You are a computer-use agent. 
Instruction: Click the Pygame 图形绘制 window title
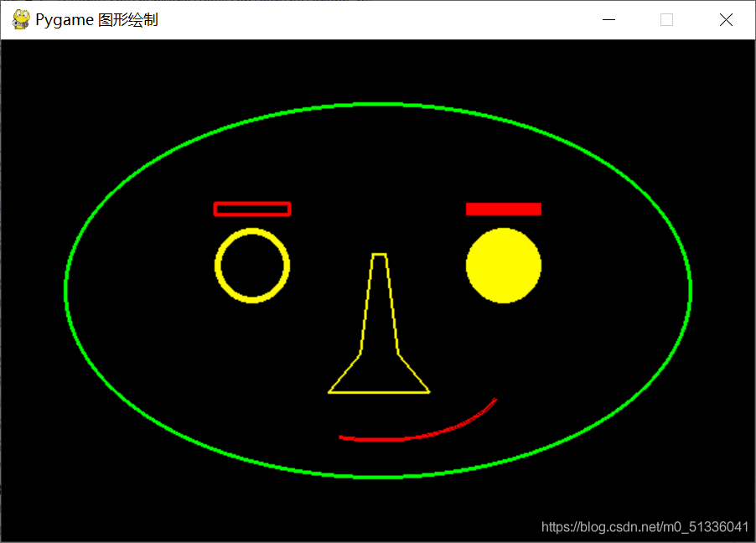pos(96,20)
